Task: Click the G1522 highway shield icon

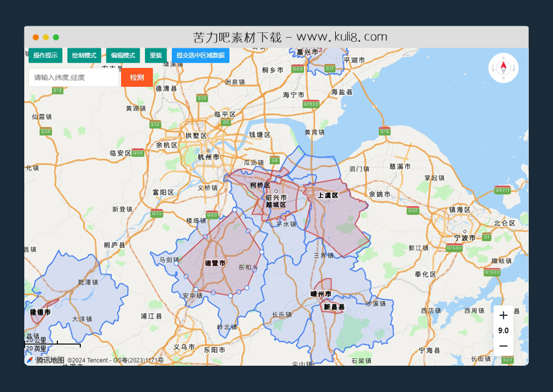Action: click(311, 104)
